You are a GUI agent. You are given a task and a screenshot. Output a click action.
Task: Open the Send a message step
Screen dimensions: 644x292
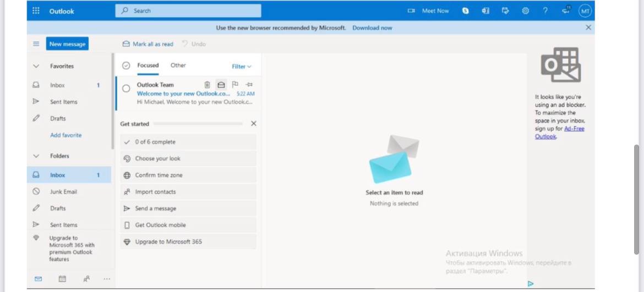pos(188,208)
